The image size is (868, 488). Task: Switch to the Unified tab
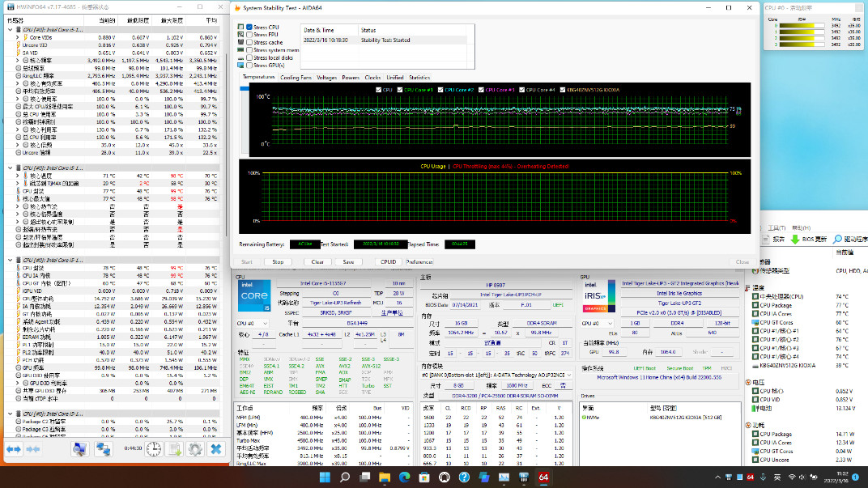click(394, 78)
